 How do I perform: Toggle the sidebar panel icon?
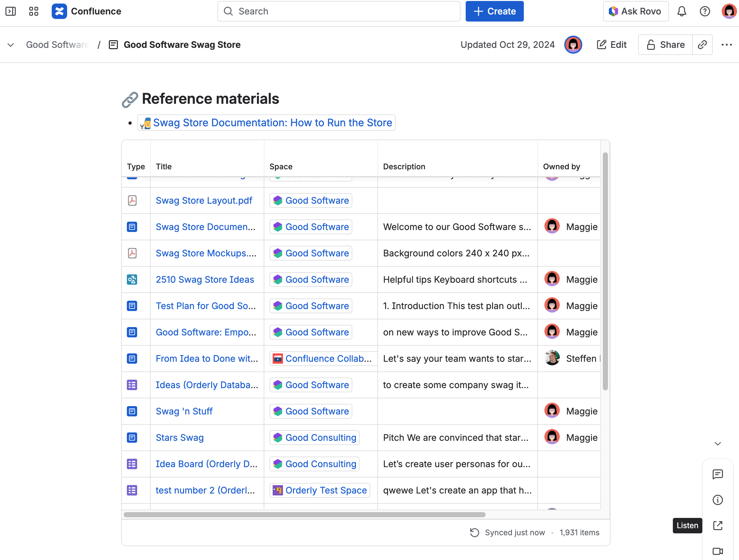pyautogui.click(x=11, y=11)
